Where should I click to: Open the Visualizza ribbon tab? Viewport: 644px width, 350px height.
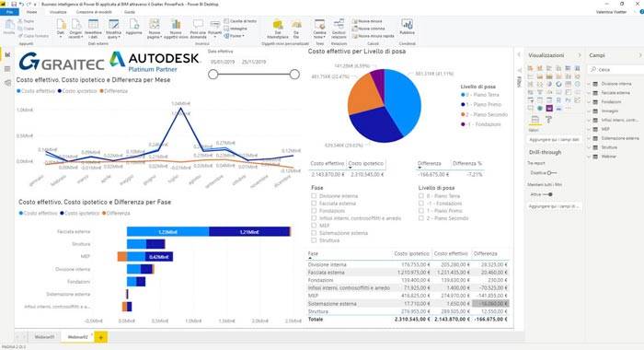[58, 12]
